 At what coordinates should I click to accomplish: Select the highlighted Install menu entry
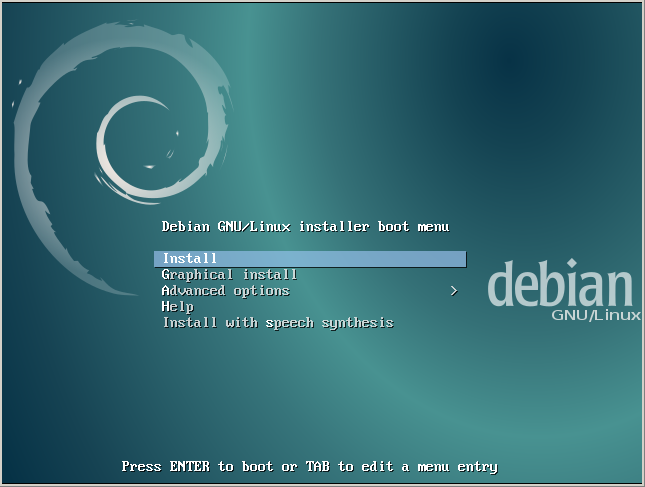pos(310,259)
